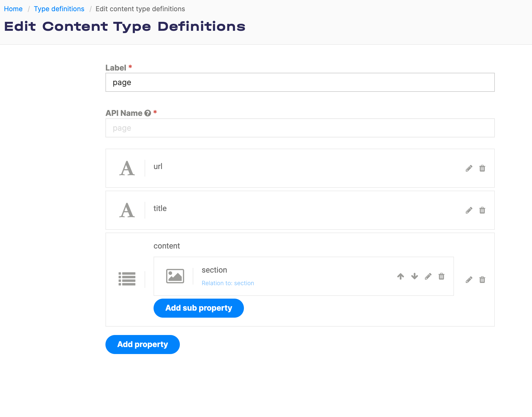The image size is (532, 417).
Task: Click the 'content' property name
Action: tap(167, 246)
